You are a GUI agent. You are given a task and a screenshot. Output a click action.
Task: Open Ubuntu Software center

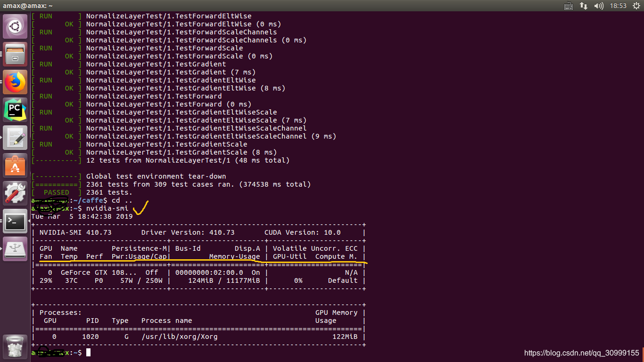(x=16, y=165)
